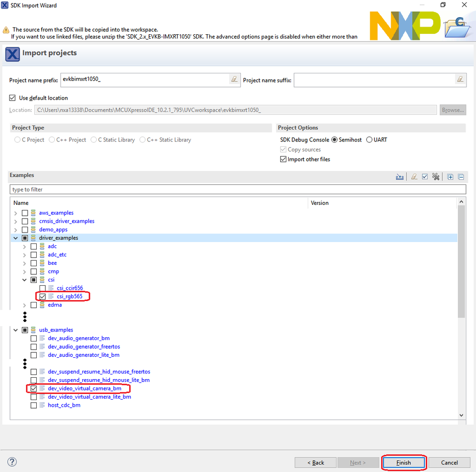Click the type to filter search box

[x=238, y=190]
